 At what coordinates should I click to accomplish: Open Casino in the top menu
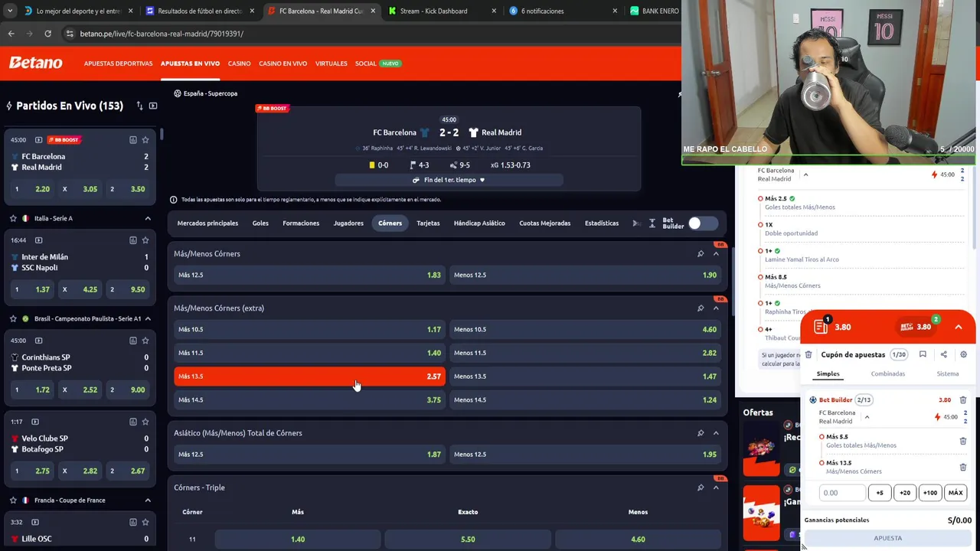click(239, 64)
